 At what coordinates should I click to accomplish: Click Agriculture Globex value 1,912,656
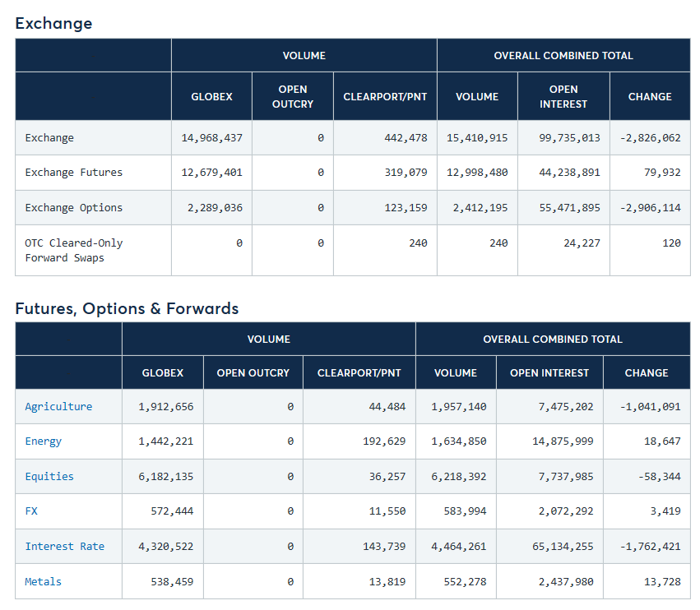[x=165, y=406]
